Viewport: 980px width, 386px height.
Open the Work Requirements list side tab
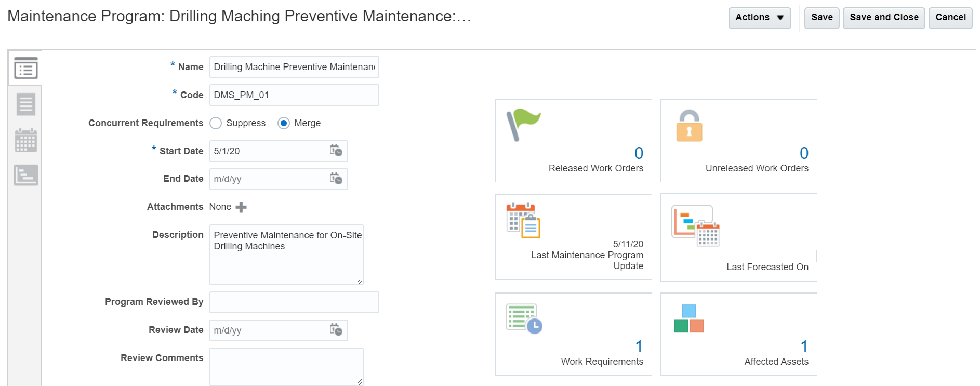(x=25, y=104)
